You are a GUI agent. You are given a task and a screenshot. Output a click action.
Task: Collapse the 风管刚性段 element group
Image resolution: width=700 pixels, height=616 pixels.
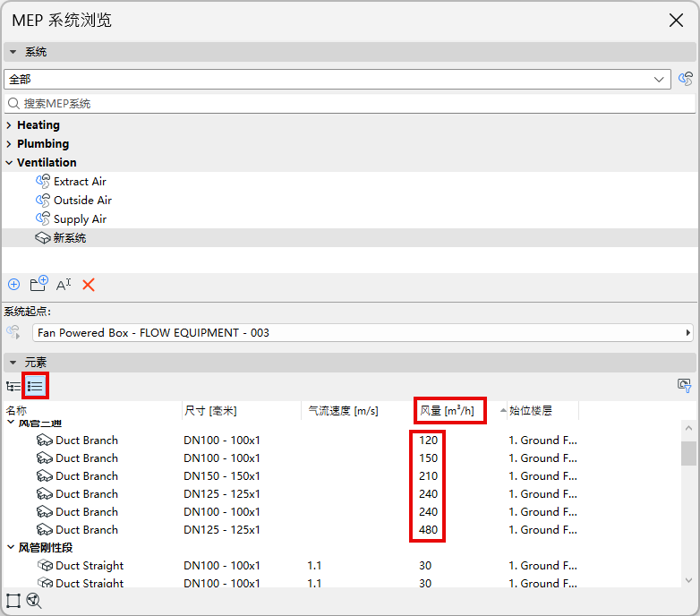[11, 547]
